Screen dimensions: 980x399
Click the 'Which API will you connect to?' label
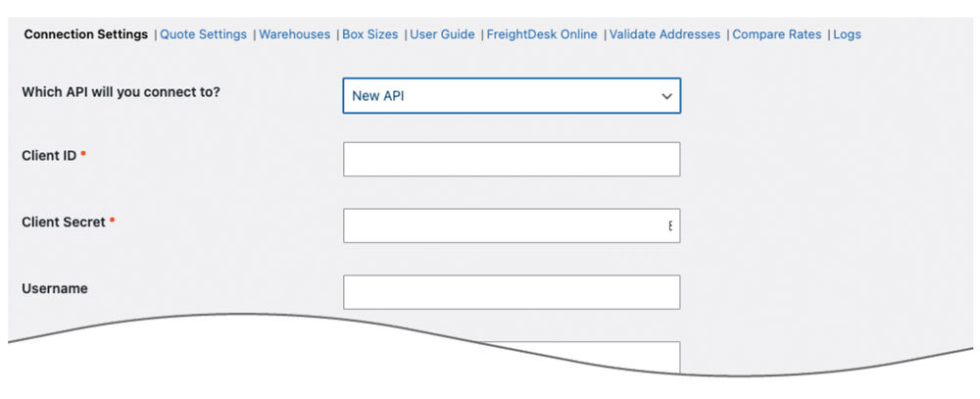click(x=121, y=92)
